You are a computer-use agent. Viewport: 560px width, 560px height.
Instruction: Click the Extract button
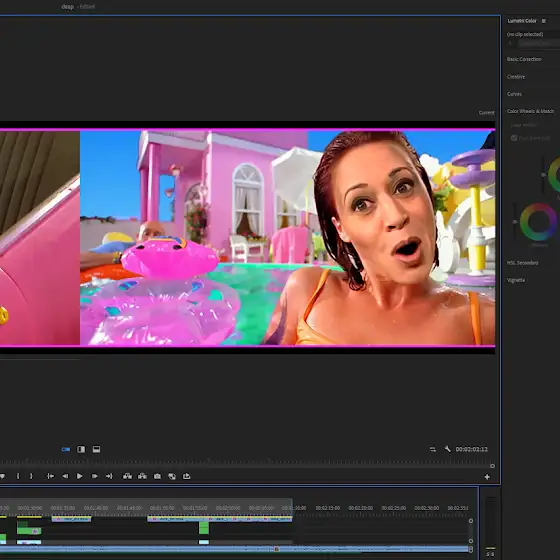(x=142, y=476)
